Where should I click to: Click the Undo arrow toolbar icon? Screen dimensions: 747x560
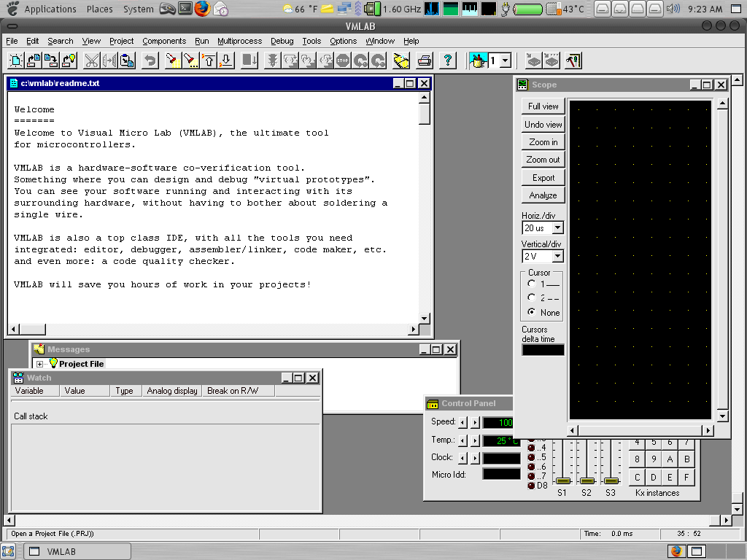click(152, 61)
